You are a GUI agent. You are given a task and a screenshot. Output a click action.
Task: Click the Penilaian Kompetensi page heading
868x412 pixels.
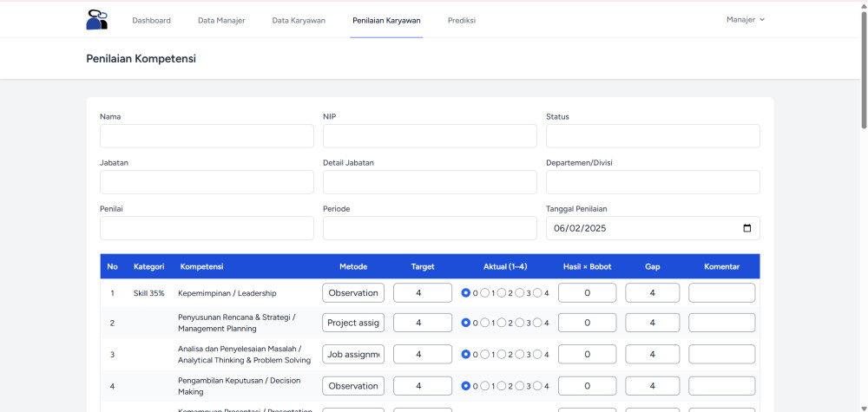[141, 59]
